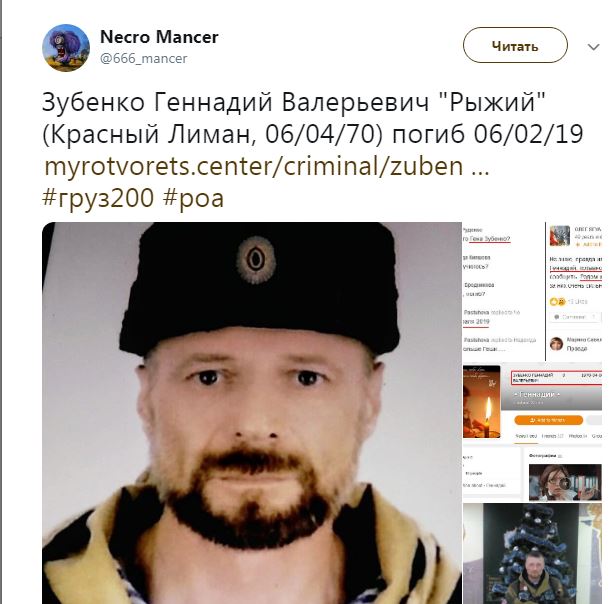Click the underlined Гена Зубенко text
This screenshot has height=604, width=615.
click(x=489, y=238)
